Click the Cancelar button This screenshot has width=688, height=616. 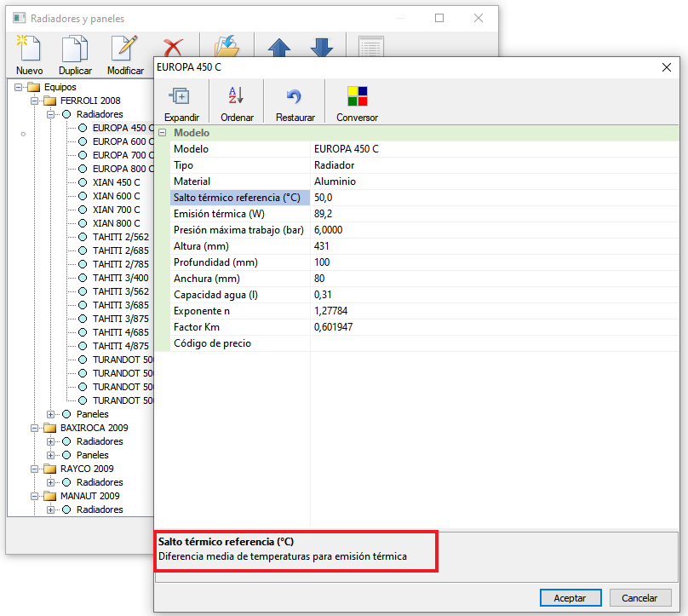pyautogui.click(x=639, y=597)
